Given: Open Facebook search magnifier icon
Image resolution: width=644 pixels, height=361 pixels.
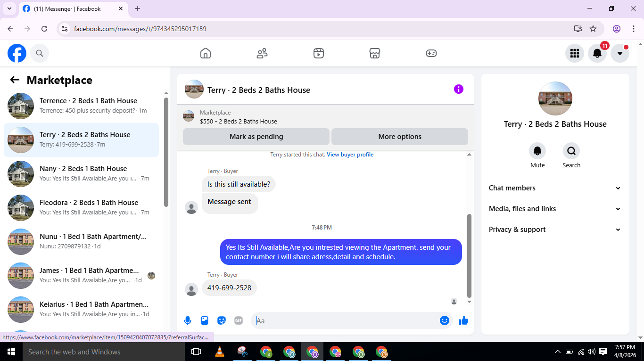Looking at the screenshot, I should pos(40,53).
